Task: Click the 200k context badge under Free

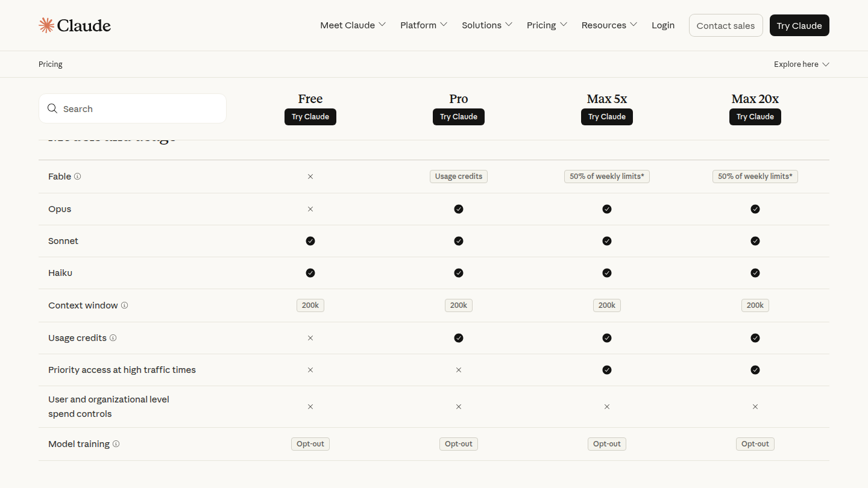Action: pos(310,305)
